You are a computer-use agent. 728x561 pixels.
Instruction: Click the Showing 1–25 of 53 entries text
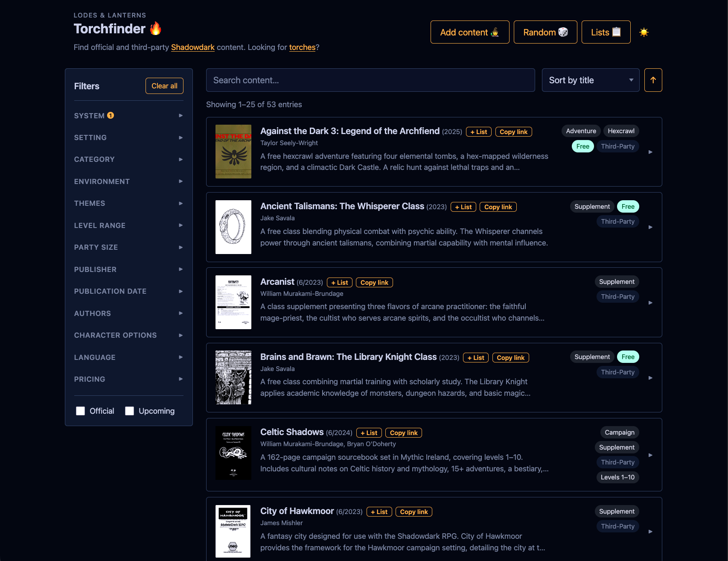point(254,105)
